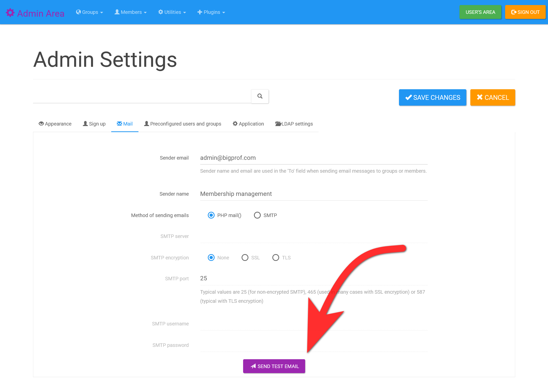The height and width of the screenshot is (392, 548).
Task: Click the globe icon next to Groups
Action: coord(78,12)
